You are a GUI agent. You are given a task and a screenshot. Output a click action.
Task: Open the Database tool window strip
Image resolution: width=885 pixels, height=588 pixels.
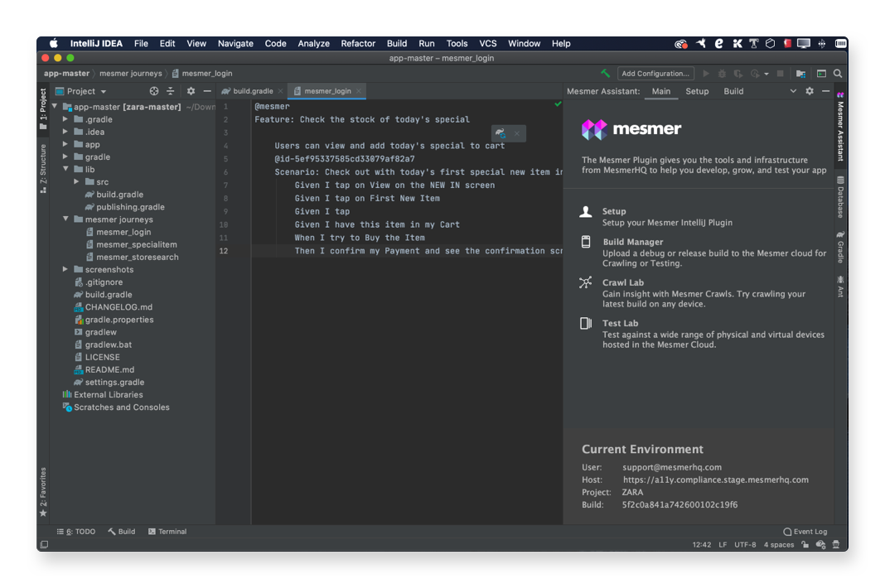click(840, 197)
